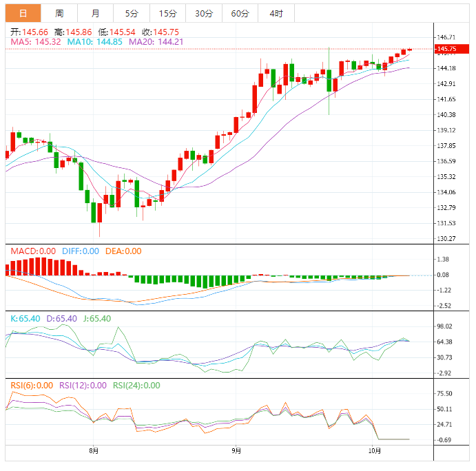Click the 144.18 price axis label

(x=446, y=68)
